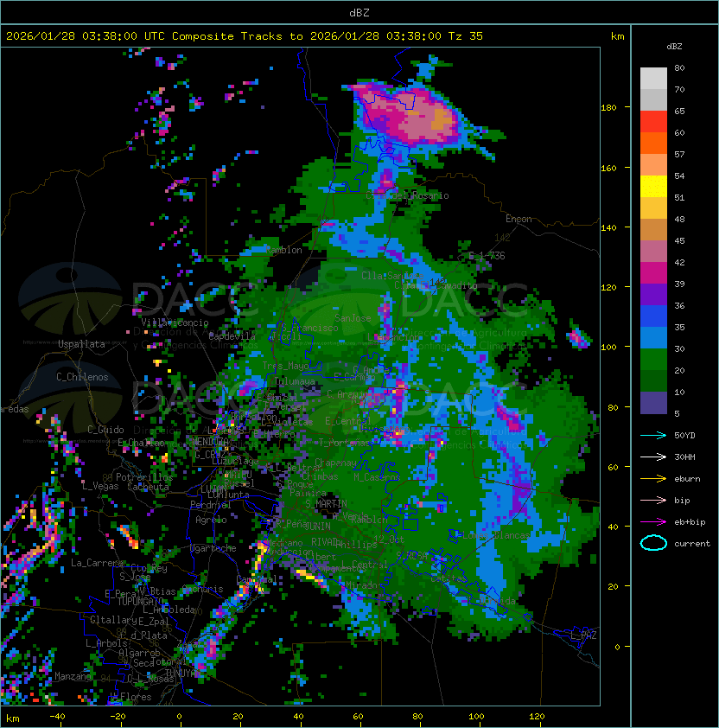The width and height of the screenshot is (719, 728).
Task: Click the 'L_PAZ' map label
Action: tap(583, 635)
